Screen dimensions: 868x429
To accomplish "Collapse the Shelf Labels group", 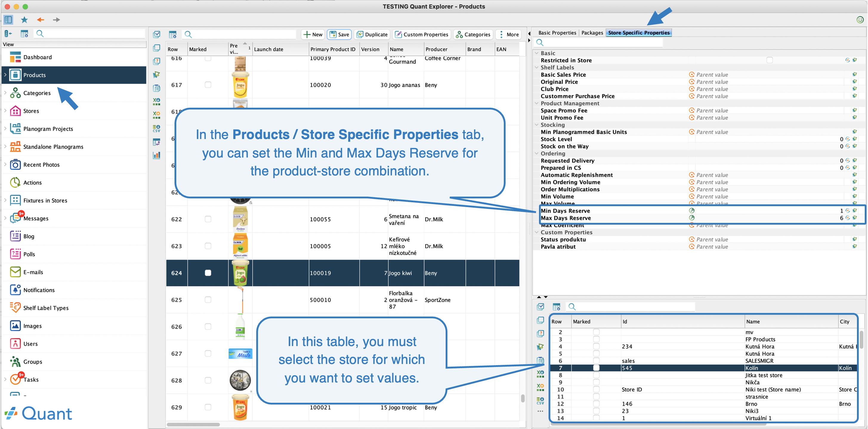I will (537, 67).
